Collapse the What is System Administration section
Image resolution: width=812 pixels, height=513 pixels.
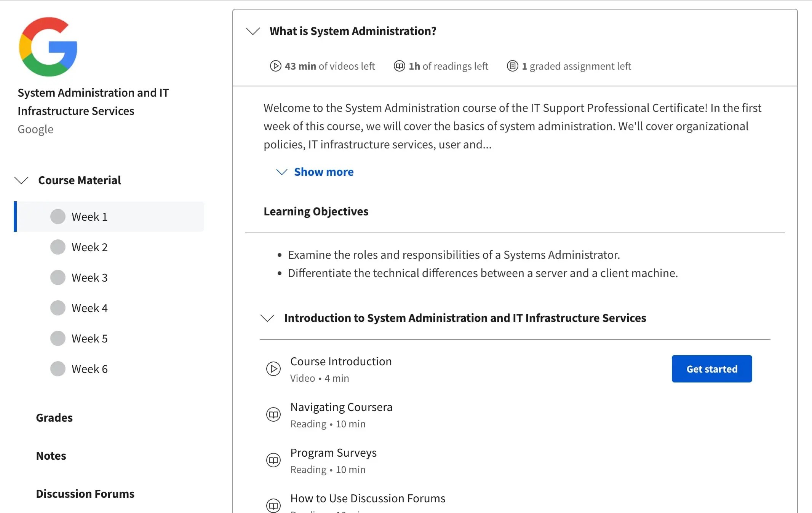click(253, 31)
